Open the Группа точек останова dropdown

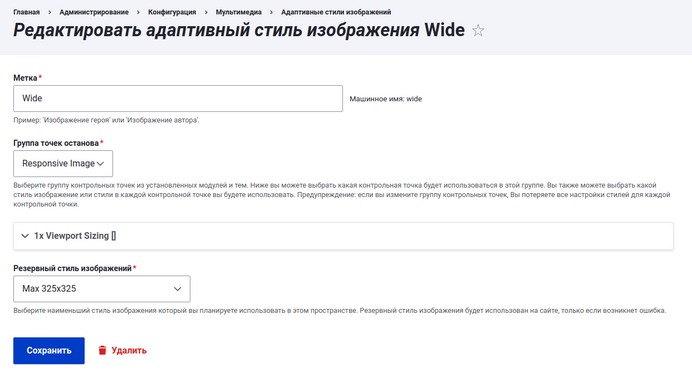63,164
